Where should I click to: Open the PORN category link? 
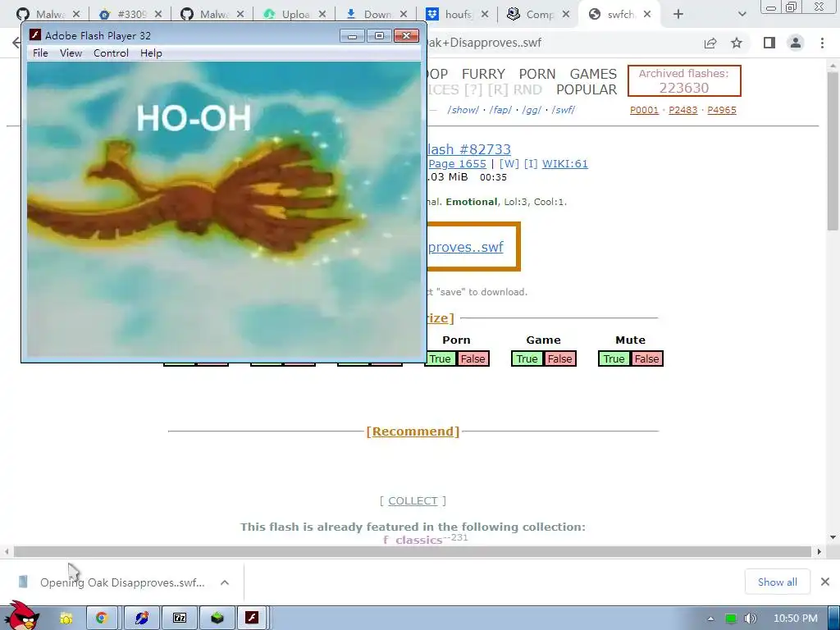pos(537,74)
